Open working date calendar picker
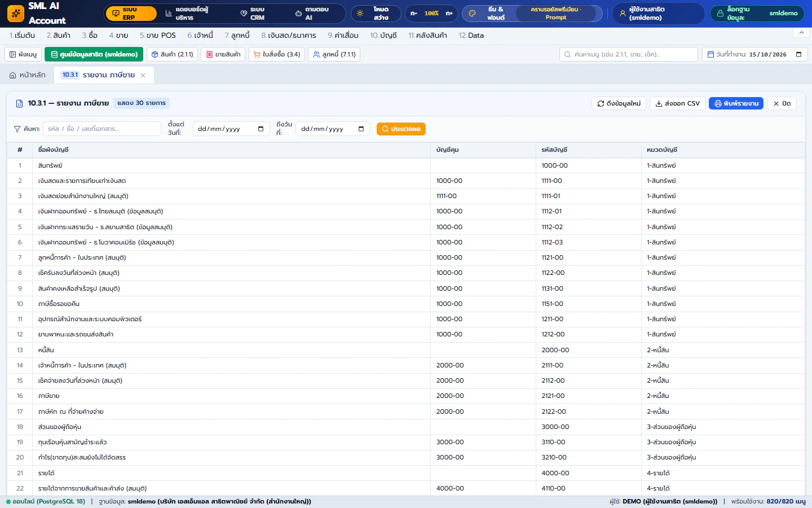812x508 pixels. [x=798, y=54]
